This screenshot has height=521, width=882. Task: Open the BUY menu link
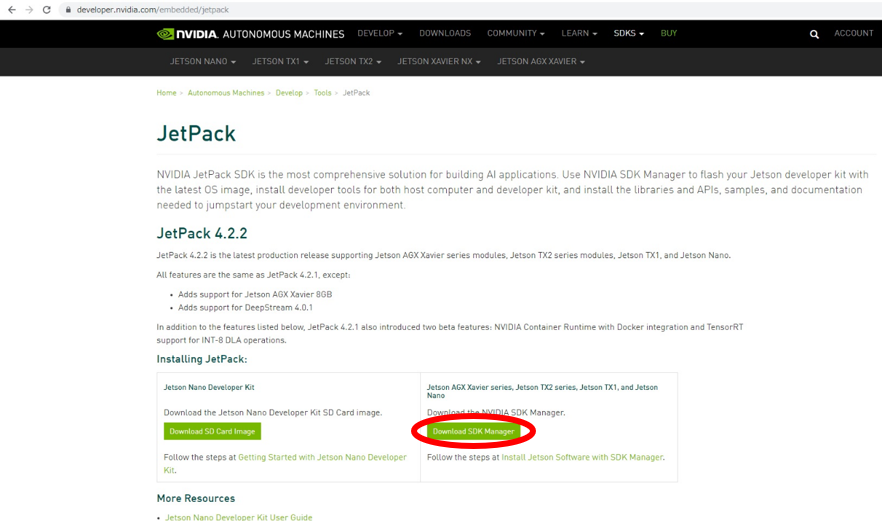pos(668,33)
